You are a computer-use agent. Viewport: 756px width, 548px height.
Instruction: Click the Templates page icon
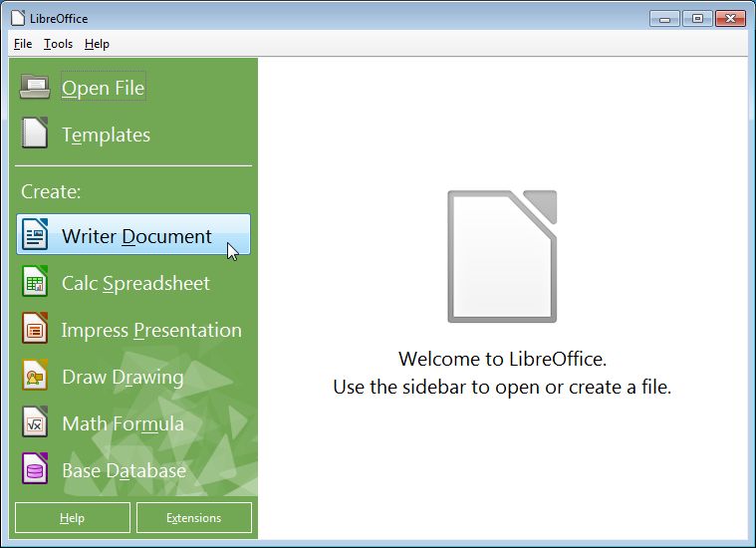click(35, 134)
